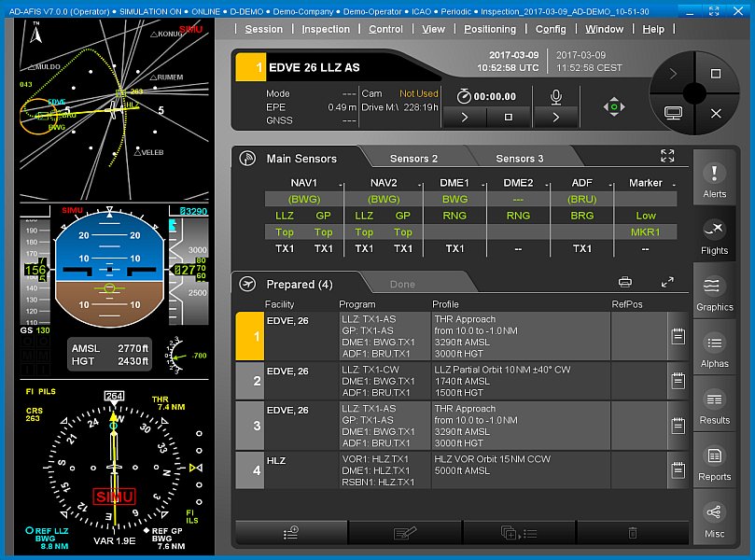Image resolution: width=755 pixels, height=560 pixels.
Task: Open the Misc panel
Action: coord(714,517)
